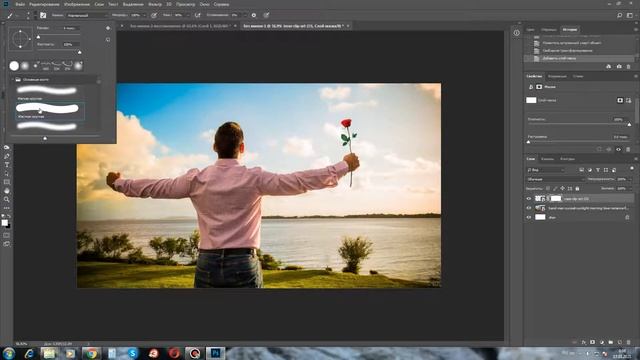Viewport: 640px width, 360px height.
Task: Click the mask Плотность slider handle
Action: coord(629,124)
